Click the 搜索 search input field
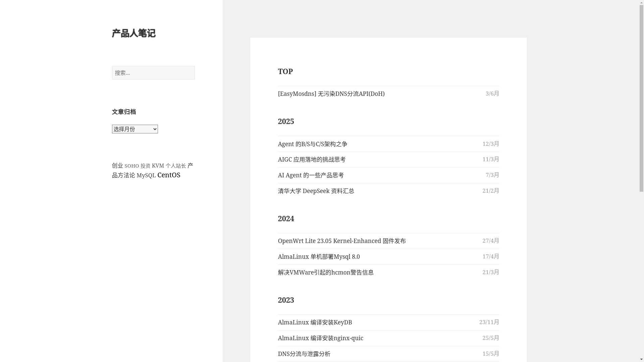Image resolution: width=644 pixels, height=362 pixels. click(x=153, y=73)
